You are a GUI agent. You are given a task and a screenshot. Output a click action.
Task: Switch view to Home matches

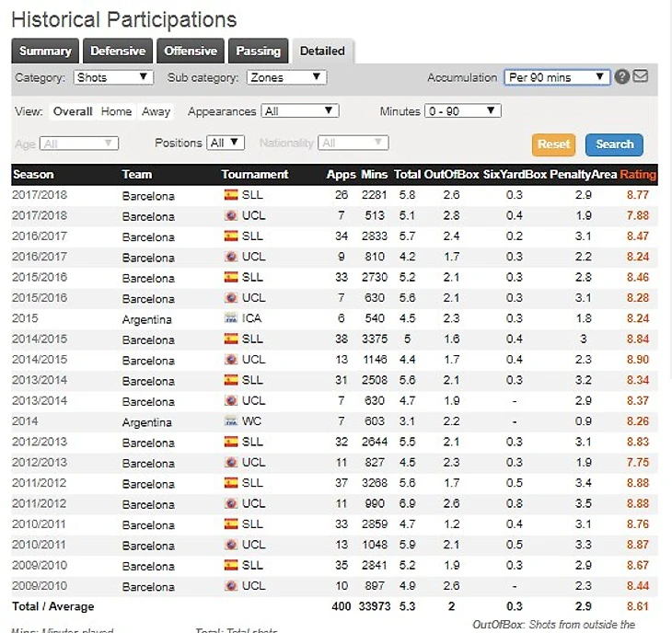[x=116, y=111]
